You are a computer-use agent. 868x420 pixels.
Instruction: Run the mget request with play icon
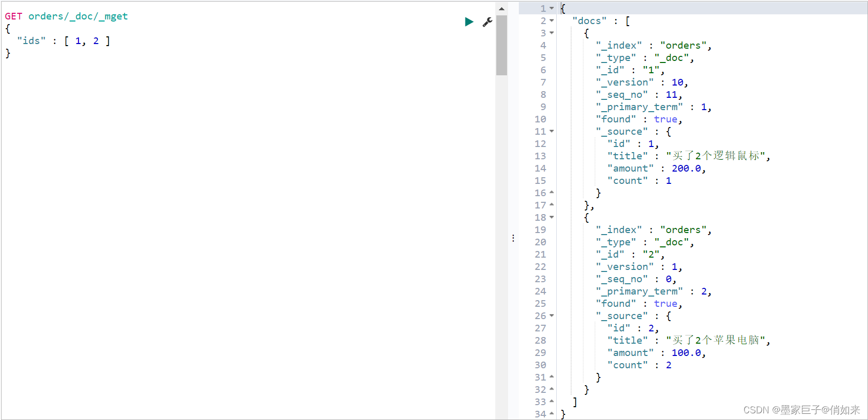click(x=469, y=22)
